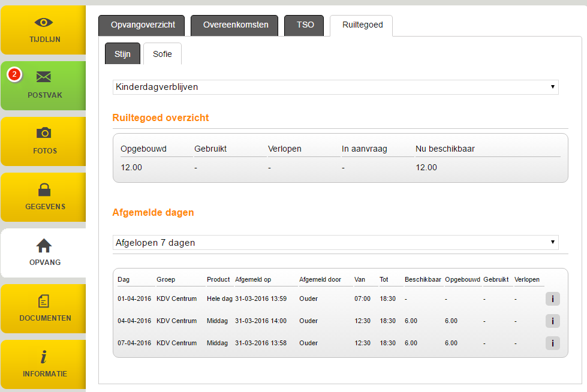The height and width of the screenshot is (392, 587).
Task: Switch to child Stijn tab
Action: (122, 54)
